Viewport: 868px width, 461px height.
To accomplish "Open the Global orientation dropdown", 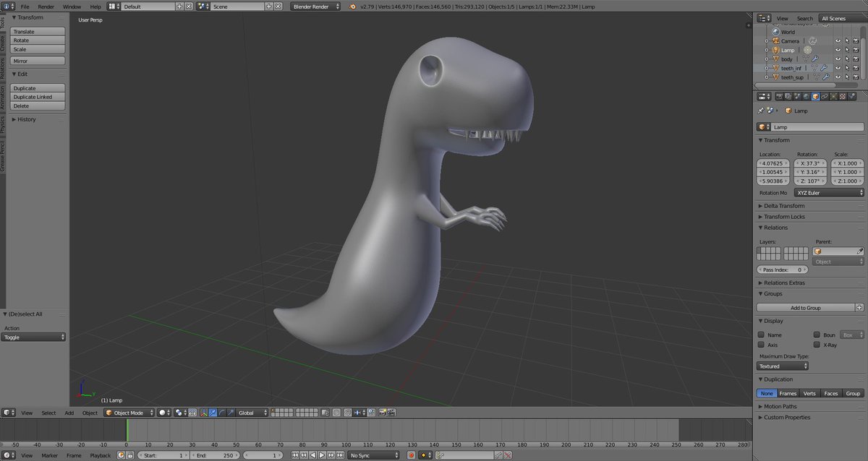I will click(252, 413).
